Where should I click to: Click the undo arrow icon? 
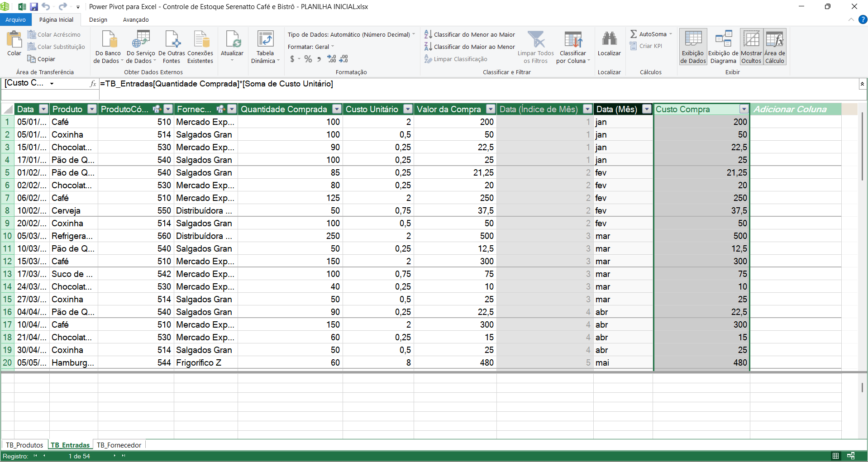(46, 6)
